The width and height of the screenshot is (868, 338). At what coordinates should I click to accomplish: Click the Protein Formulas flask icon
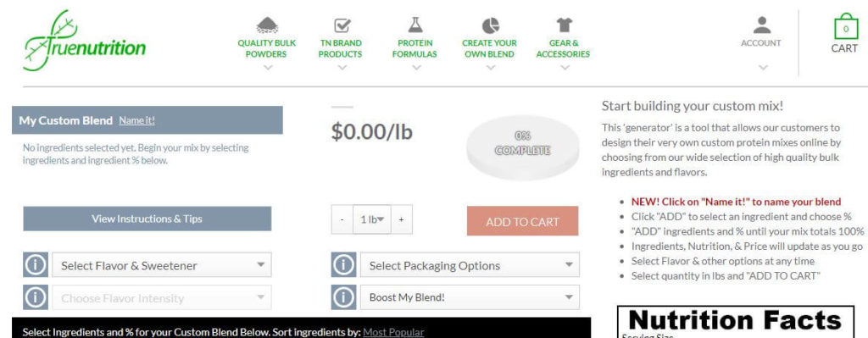click(415, 25)
